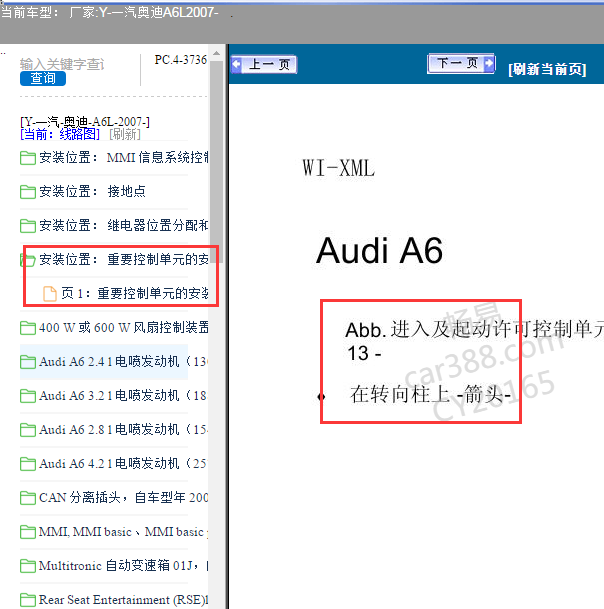Image resolution: width=604 pixels, height=609 pixels.
Task: Click the 刷新当前页 link
Action: [547, 69]
